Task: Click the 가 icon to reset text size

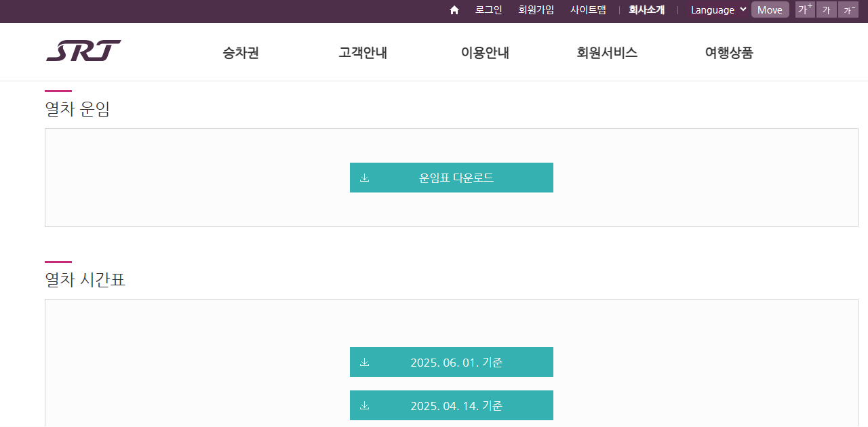Action: tap(826, 9)
